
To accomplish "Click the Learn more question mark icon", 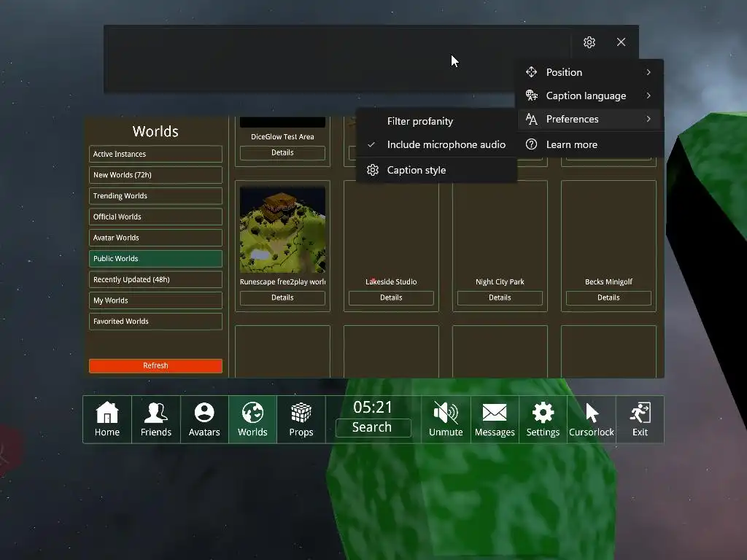I will [531, 144].
